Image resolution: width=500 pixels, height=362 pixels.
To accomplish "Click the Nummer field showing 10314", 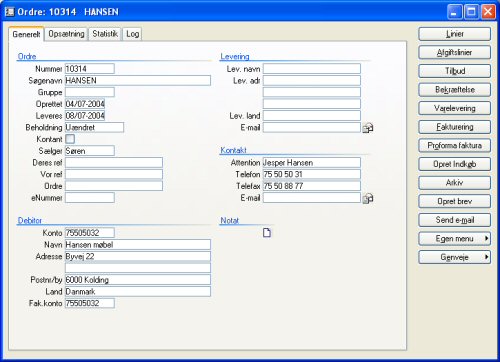I will point(90,69).
